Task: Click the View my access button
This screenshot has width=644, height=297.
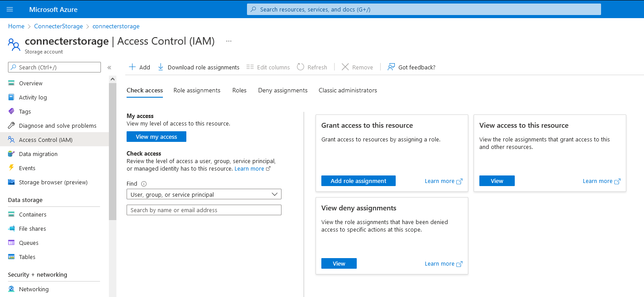Action: click(156, 137)
